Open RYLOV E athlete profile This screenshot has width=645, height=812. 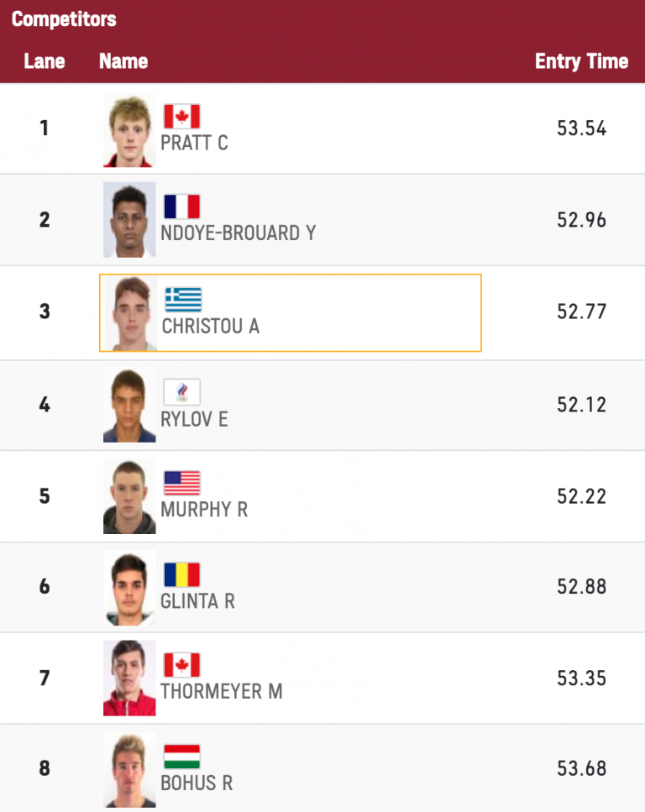click(194, 418)
